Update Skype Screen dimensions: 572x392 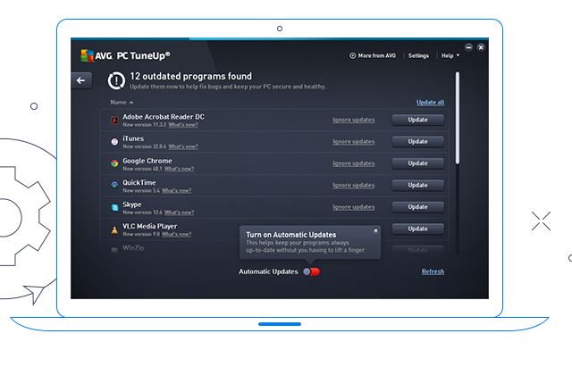[417, 207]
